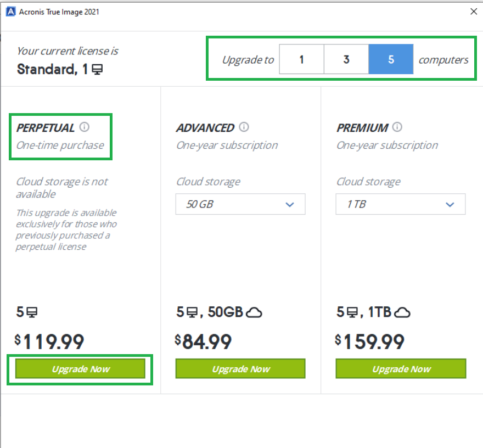
Task: Click the info icon next to PERPETUAL
Action: click(85, 127)
